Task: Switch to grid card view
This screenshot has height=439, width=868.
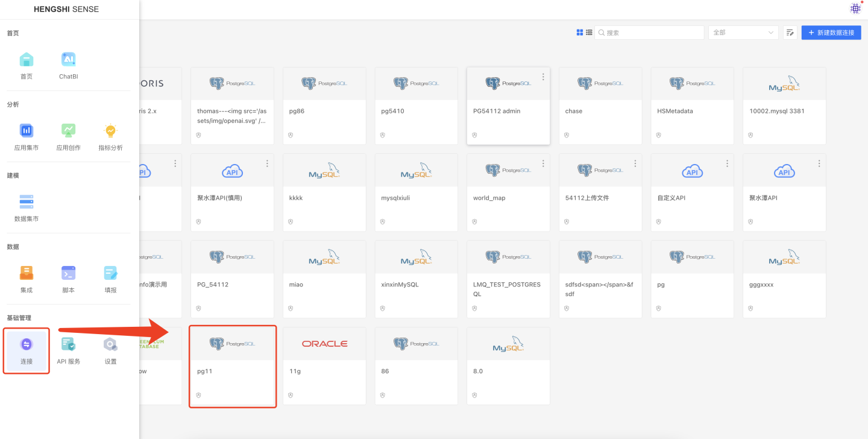Action: click(x=580, y=33)
